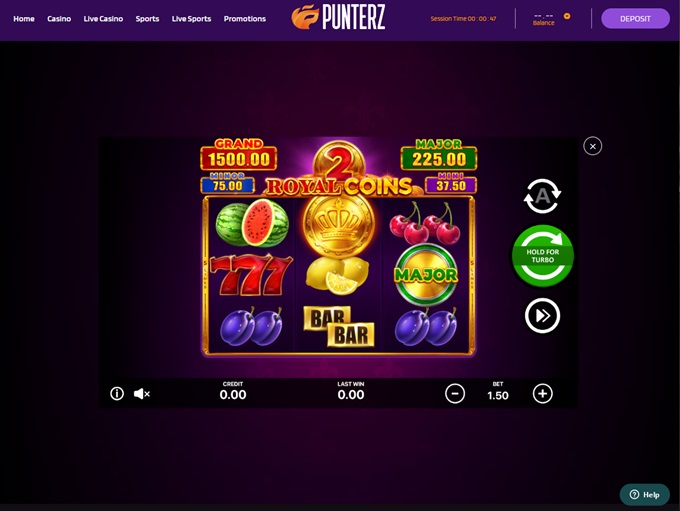Open the game info icon
This screenshot has height=511, width=680.
pos(117,393)
